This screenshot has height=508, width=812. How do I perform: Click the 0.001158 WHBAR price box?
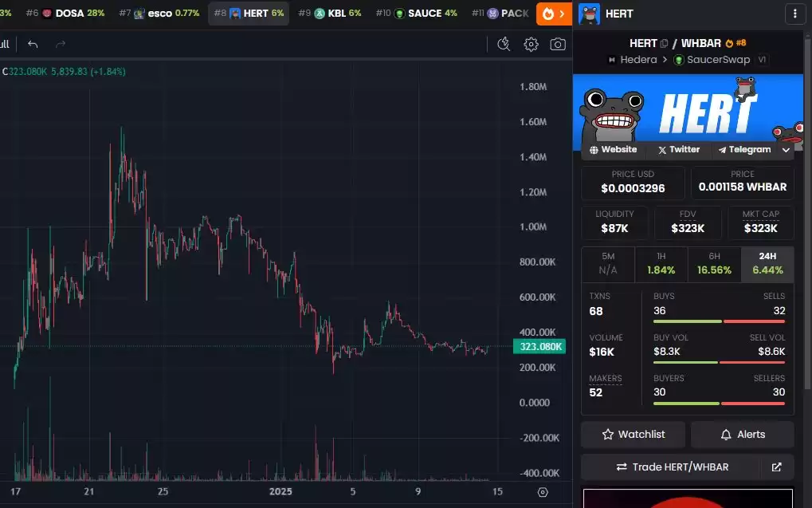(x=742, y=183)
